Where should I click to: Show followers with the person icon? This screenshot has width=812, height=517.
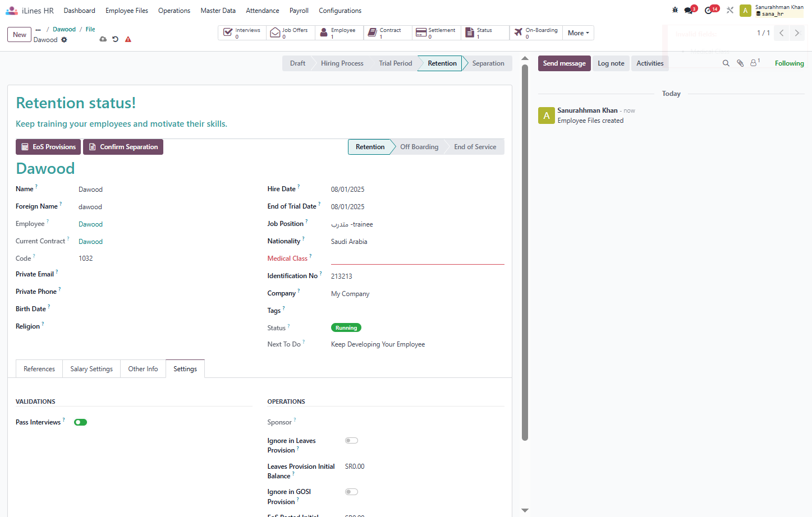[755, 63]
